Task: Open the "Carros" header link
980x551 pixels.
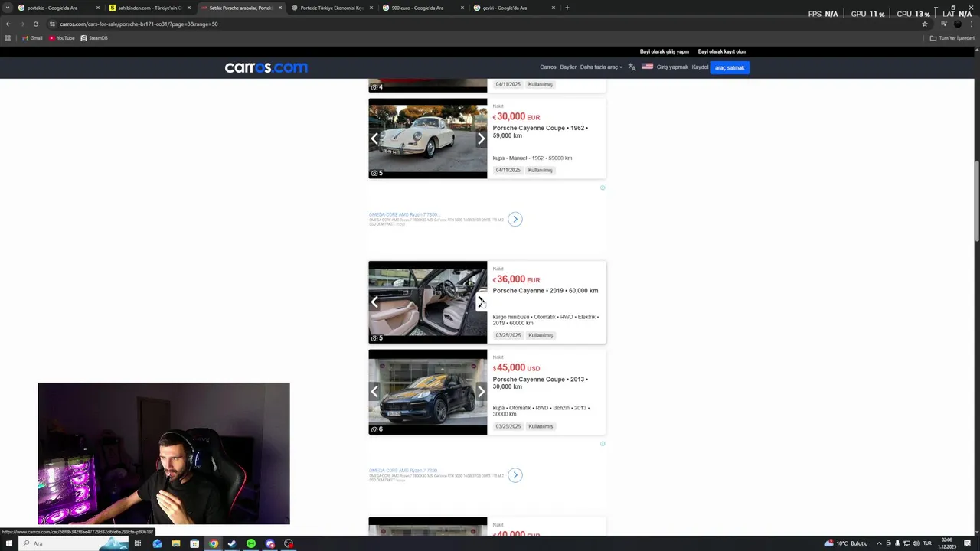Action: pos(548,67)
